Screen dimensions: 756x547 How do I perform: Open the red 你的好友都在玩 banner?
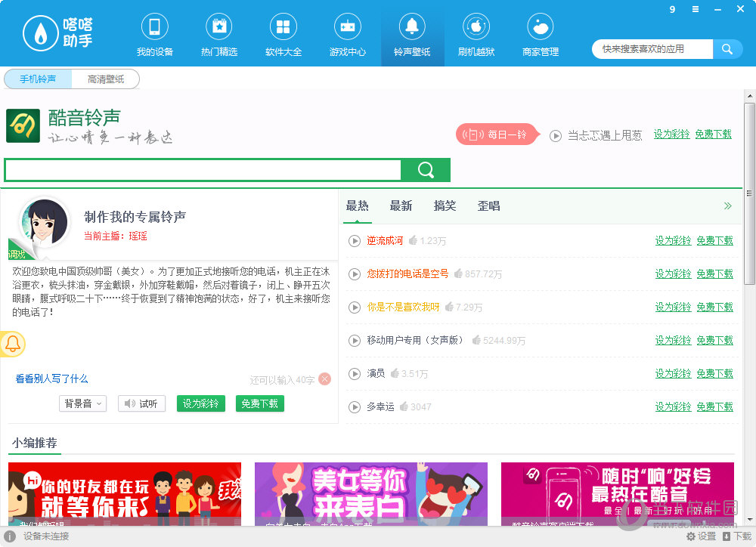click(125, 494)
